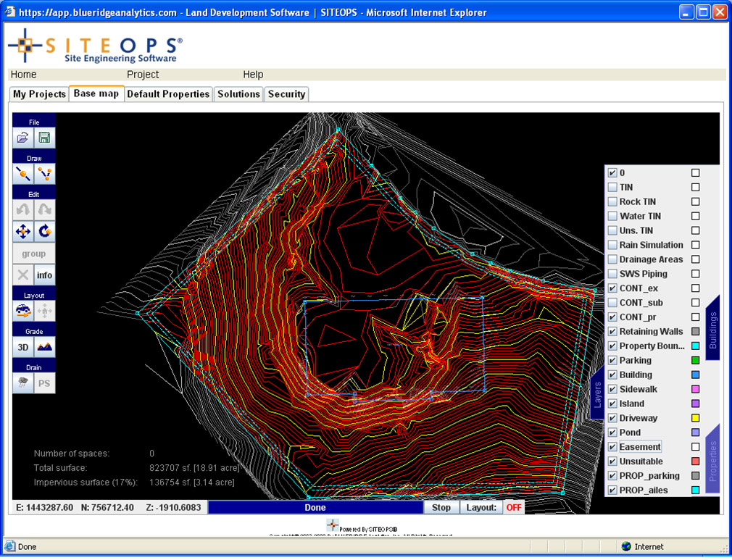Activate the Rotate tool in Edit
732x560 pixels.
[45, 231]
